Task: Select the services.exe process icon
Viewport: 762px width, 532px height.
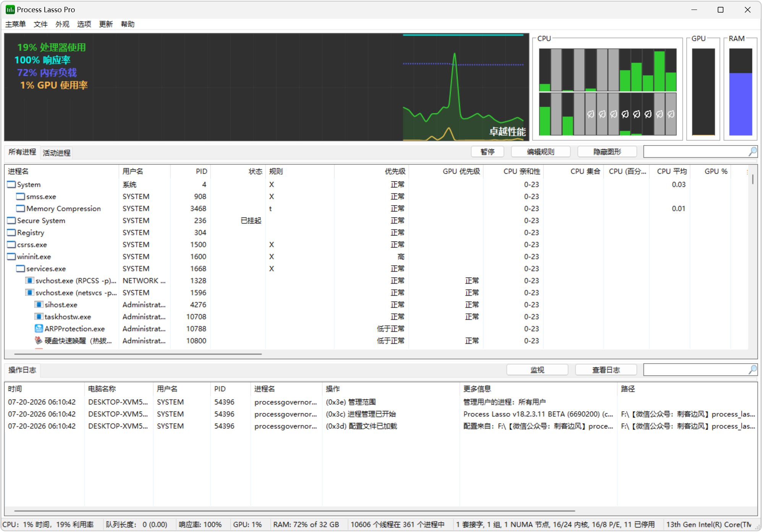Action: tap(21, 269)
